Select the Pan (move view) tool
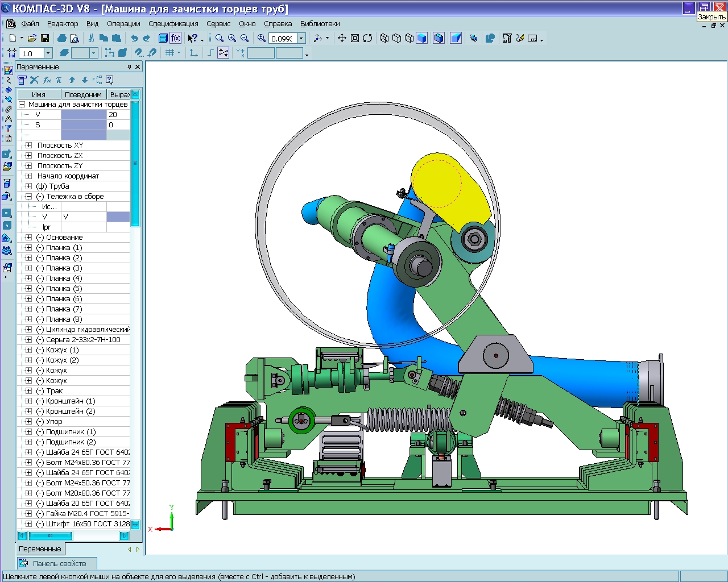728x582 pixels. 342,38
